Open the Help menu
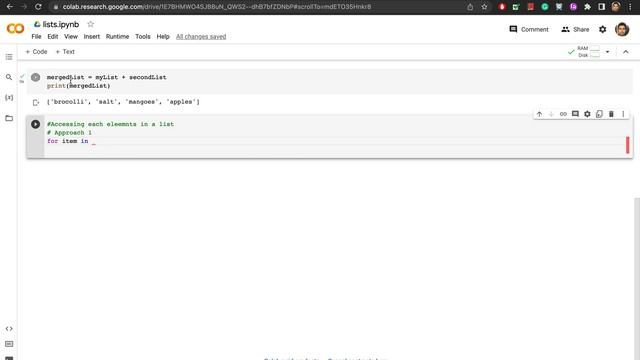This screenshot has width=640, height=360. pyautogui.click(x=163, y=37)
